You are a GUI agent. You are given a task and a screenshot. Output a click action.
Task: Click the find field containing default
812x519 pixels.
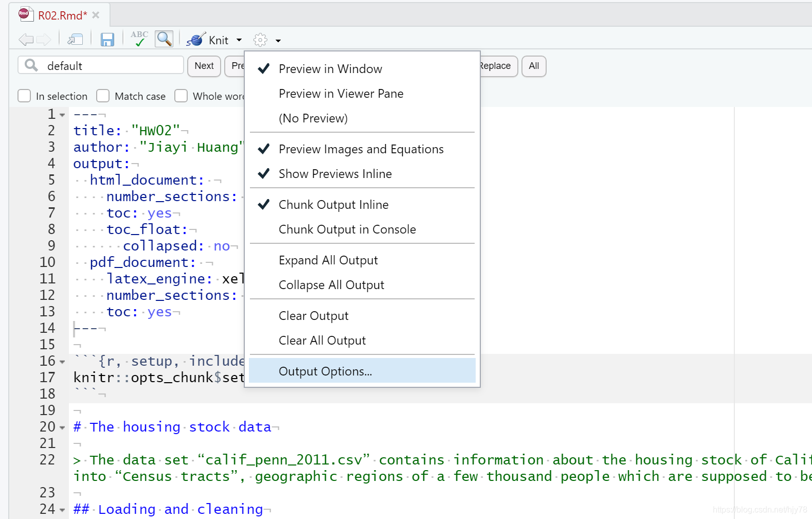tap(101, 65)
